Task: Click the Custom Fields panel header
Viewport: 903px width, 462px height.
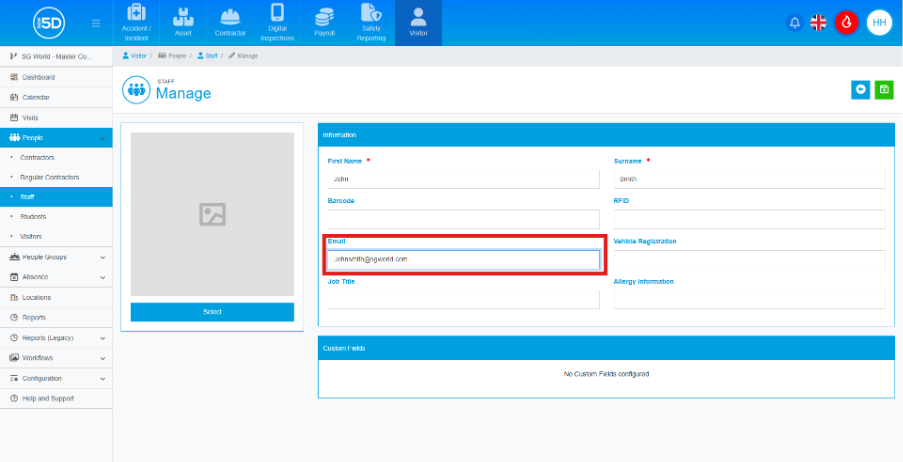Action: [606, 349]
